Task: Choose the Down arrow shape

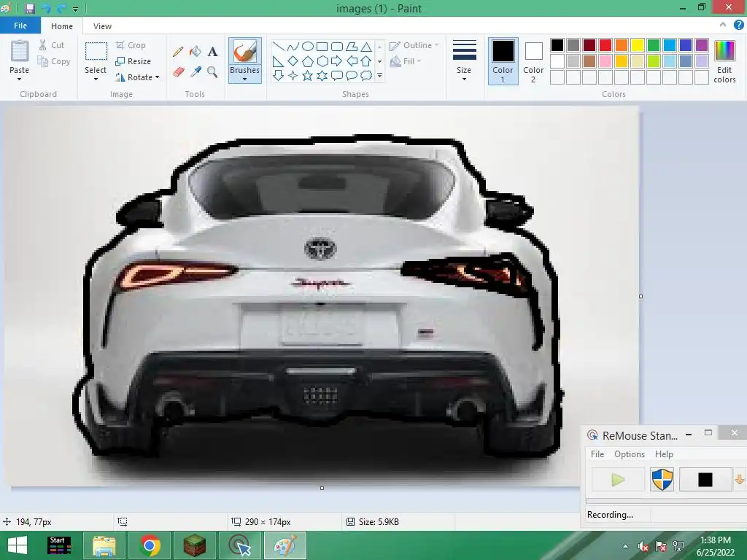Action: tap(278, 75)
